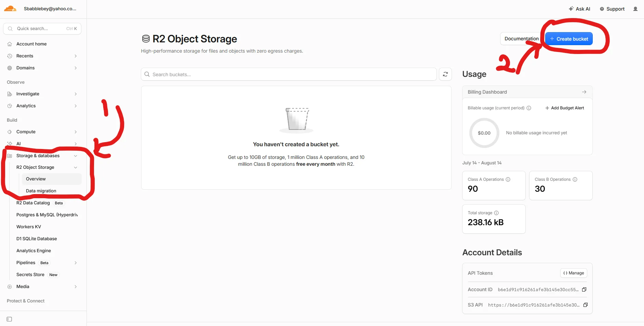Expand the Recents chevron

(76, 56)
